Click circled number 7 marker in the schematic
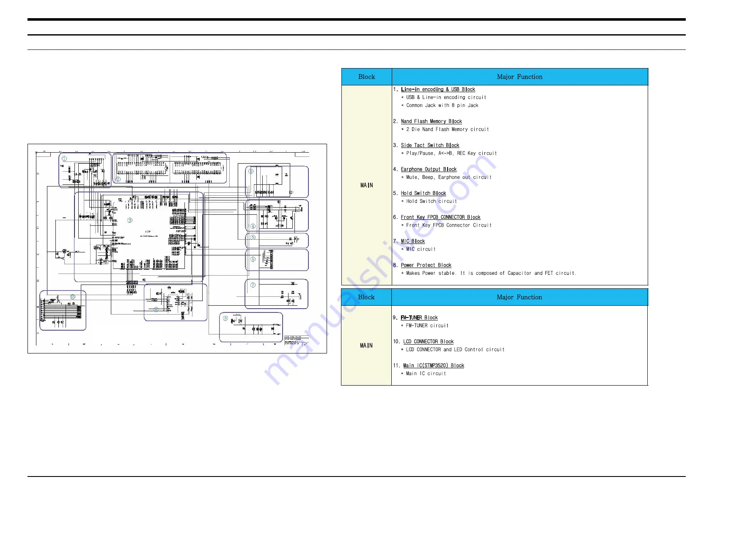Image resolution: width=756 pixels, height=534 pixels. click(253, 285)
